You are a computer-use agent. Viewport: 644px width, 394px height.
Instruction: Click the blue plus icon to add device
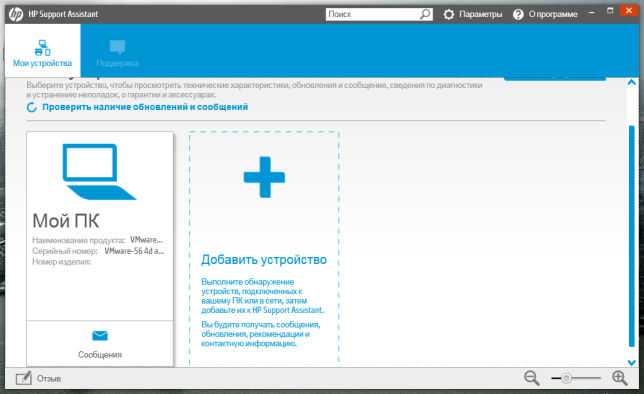coord(264,177)
